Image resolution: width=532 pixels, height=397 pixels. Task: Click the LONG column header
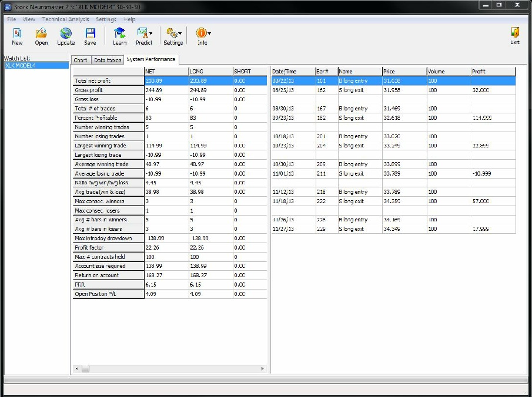point(210,72)
